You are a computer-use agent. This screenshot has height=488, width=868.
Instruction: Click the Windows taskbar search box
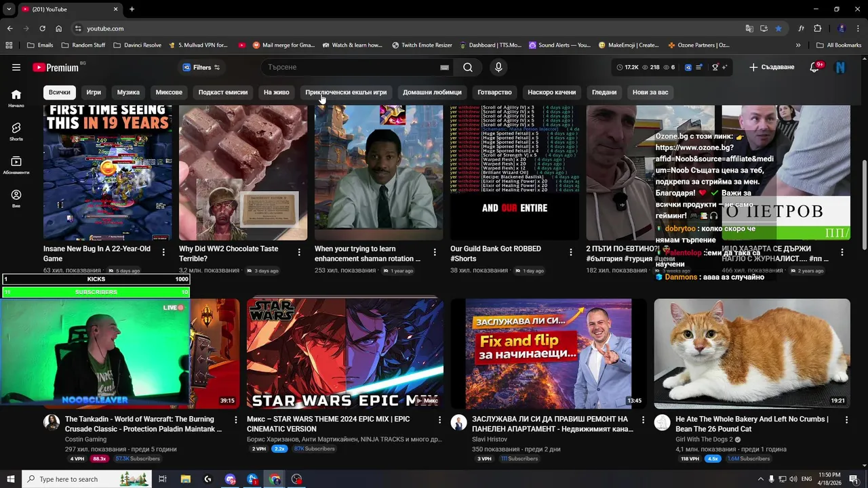pos(86,479)
